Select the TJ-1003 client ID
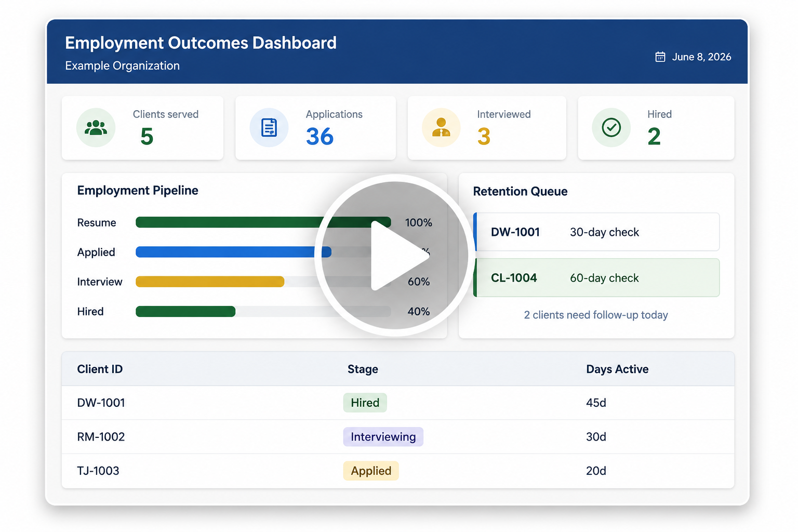The image size is (798, 532). point(98,471)
